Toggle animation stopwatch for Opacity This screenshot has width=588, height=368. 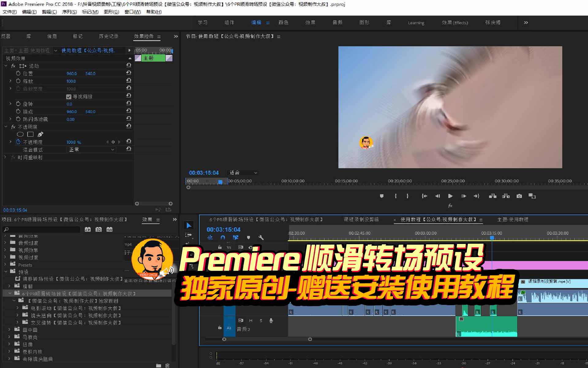click(18, 142)
